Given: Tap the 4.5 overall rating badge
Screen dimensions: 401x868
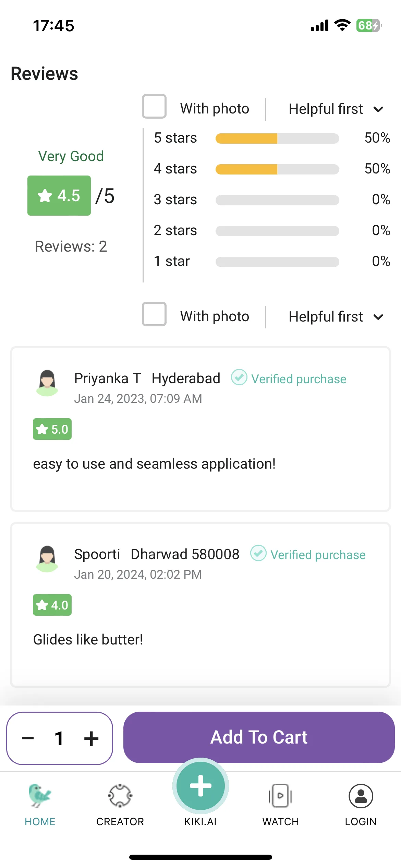Looking at the screenshot, I should [x=59, y=196].
